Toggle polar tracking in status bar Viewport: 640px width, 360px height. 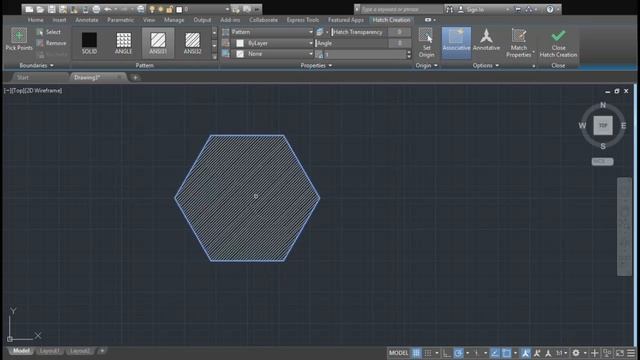tap(458, 353)
